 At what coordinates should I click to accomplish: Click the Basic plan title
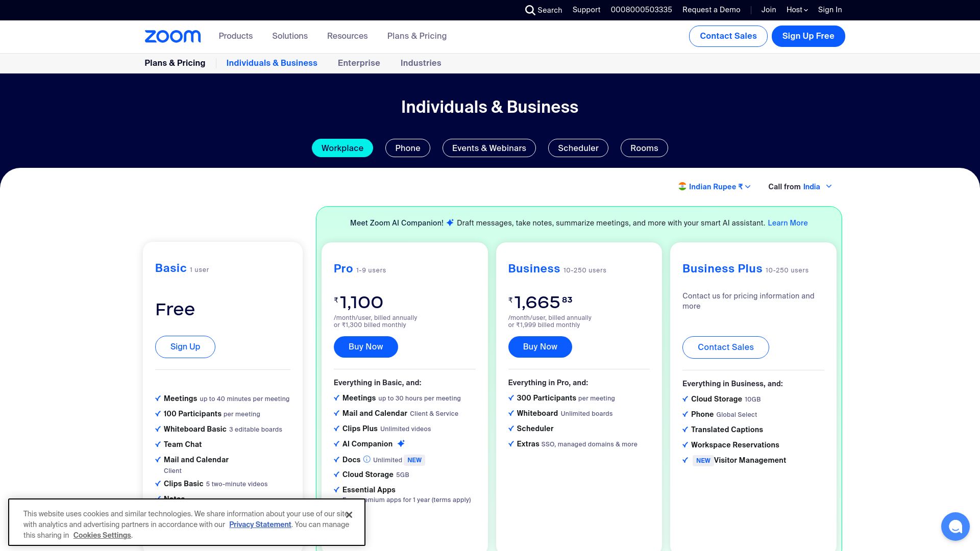point(170,268)
